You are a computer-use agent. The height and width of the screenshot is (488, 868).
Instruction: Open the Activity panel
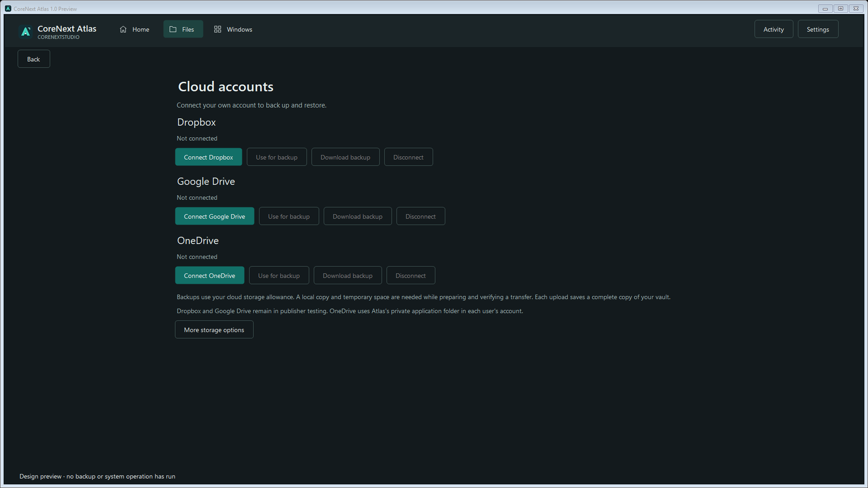(x=774, y=29)
